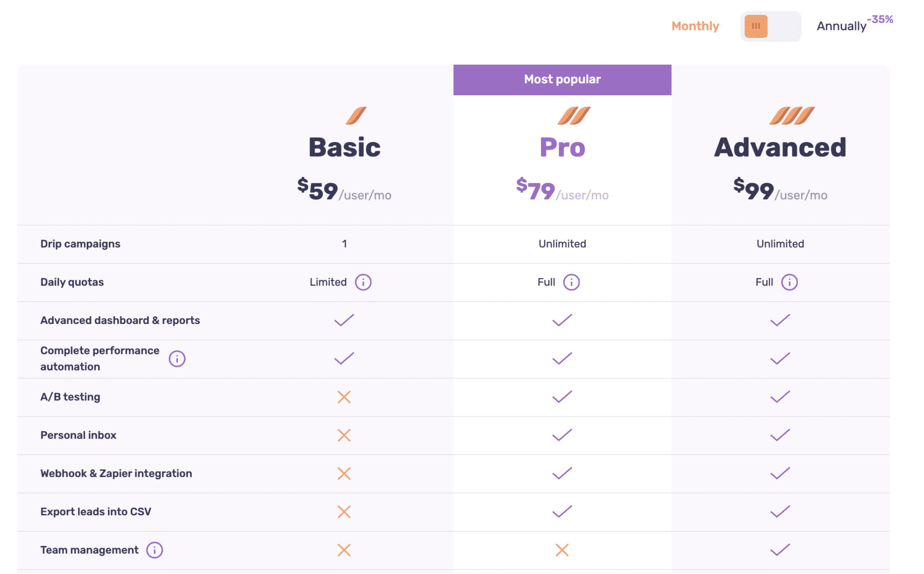The height and width of the screenshot is (574, 924).
Task: Click info icon beside Pro Full daily quotas
Action: pos(571,282)
